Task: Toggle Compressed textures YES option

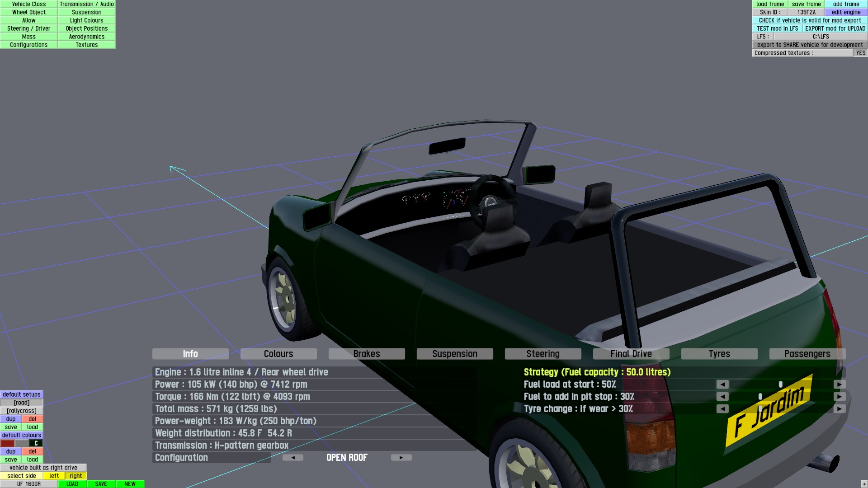Action: [860, 53]
